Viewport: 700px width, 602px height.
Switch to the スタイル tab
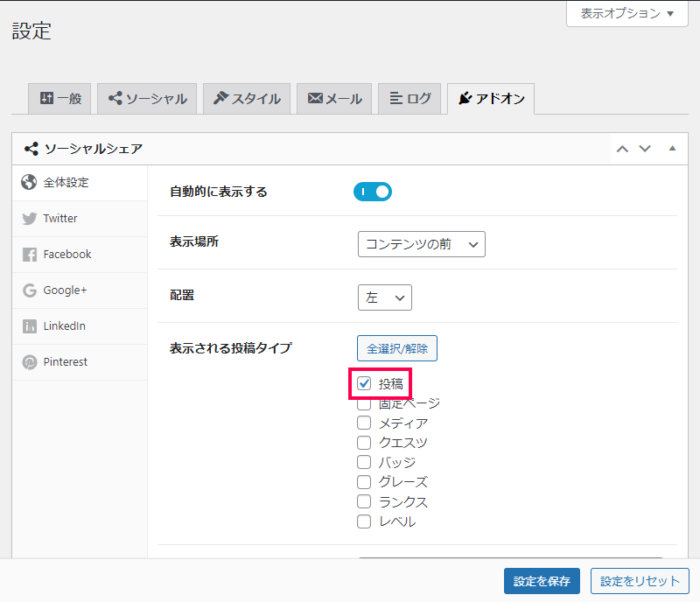pyautogui.click(x=247, y=98)
